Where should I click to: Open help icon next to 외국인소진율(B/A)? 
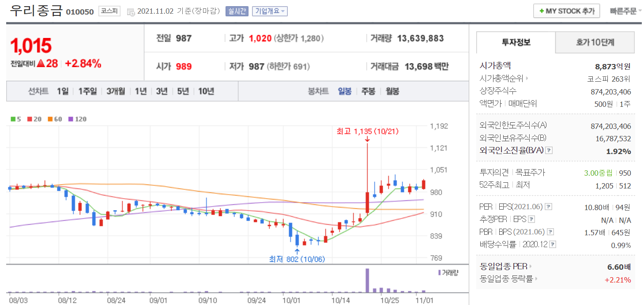point(549,151)
